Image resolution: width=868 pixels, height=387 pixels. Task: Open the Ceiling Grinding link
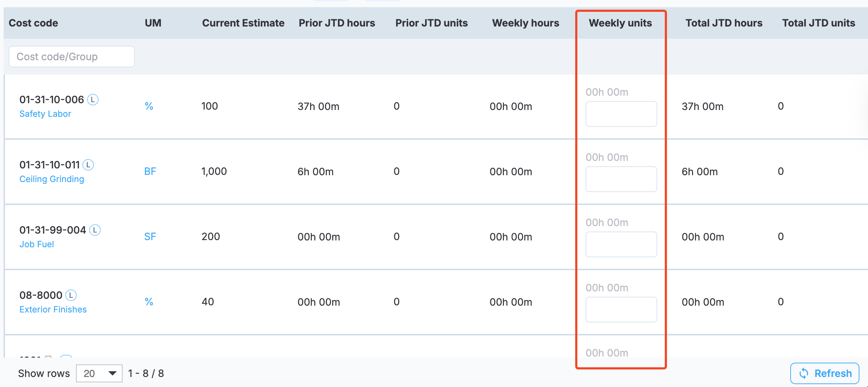(x=52, y=179)
